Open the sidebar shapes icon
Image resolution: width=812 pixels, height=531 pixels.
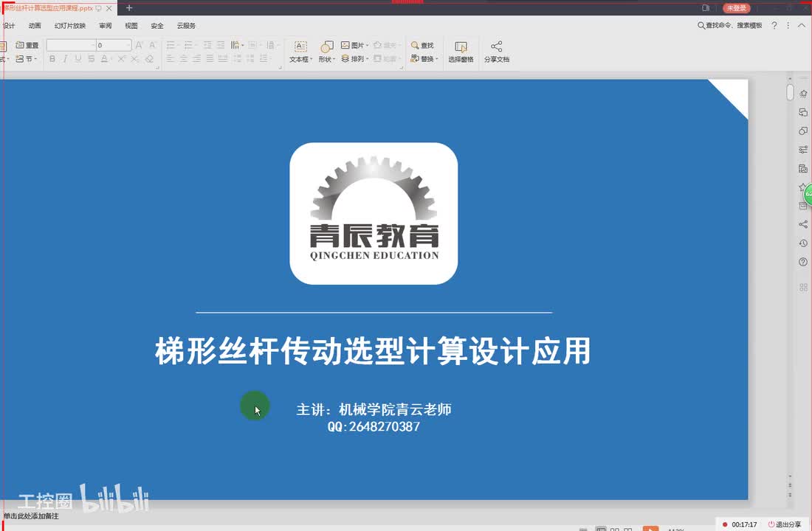(x=803, y=131)
